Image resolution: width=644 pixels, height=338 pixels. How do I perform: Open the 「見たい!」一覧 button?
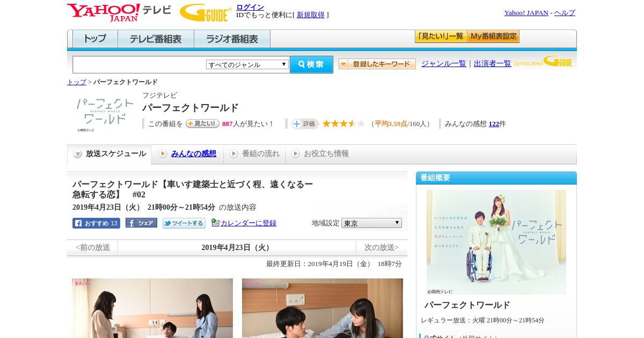pos(441,36)
